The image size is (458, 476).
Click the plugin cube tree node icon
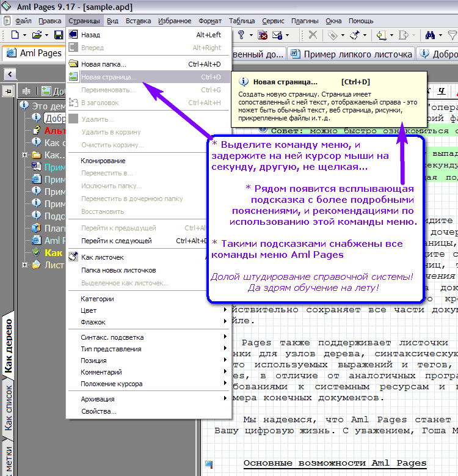(x=36, y=228)
